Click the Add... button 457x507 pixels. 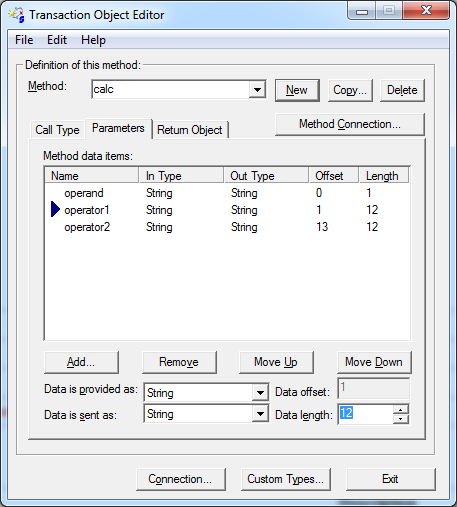pos(81,362)
